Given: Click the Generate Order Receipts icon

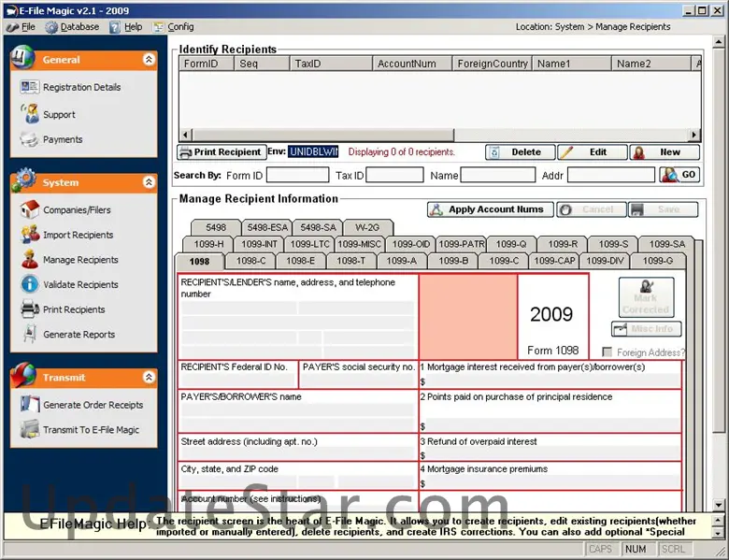Looking at the screenshot, I should coord(30,404).
